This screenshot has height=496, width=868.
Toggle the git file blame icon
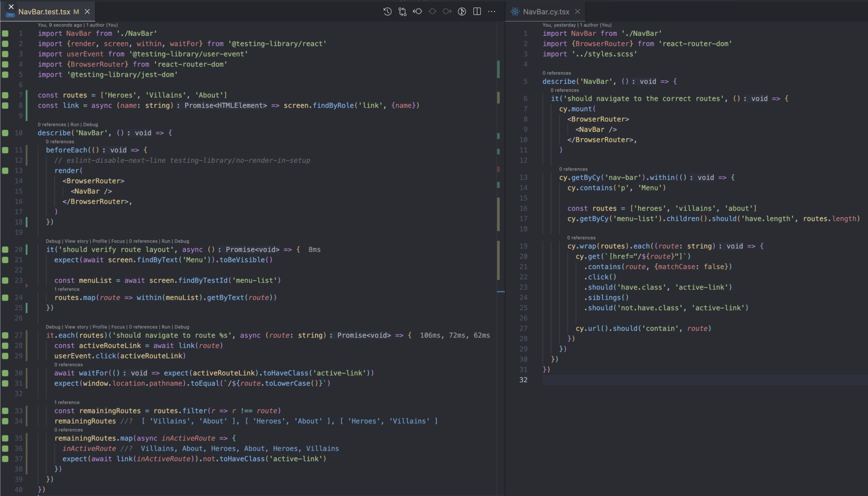click(x=462, y=11)
